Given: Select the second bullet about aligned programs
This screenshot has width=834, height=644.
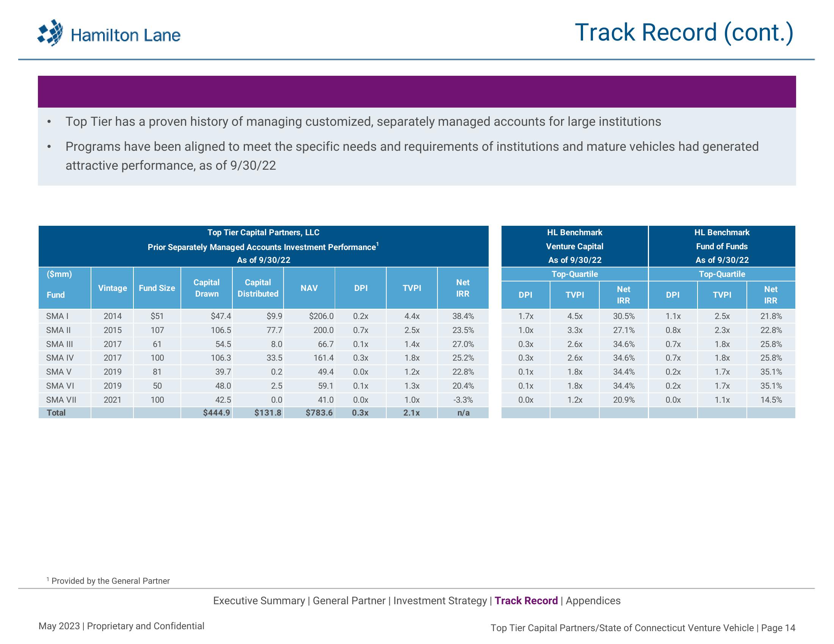Looking at the screenshot, I should pos(412,156).
